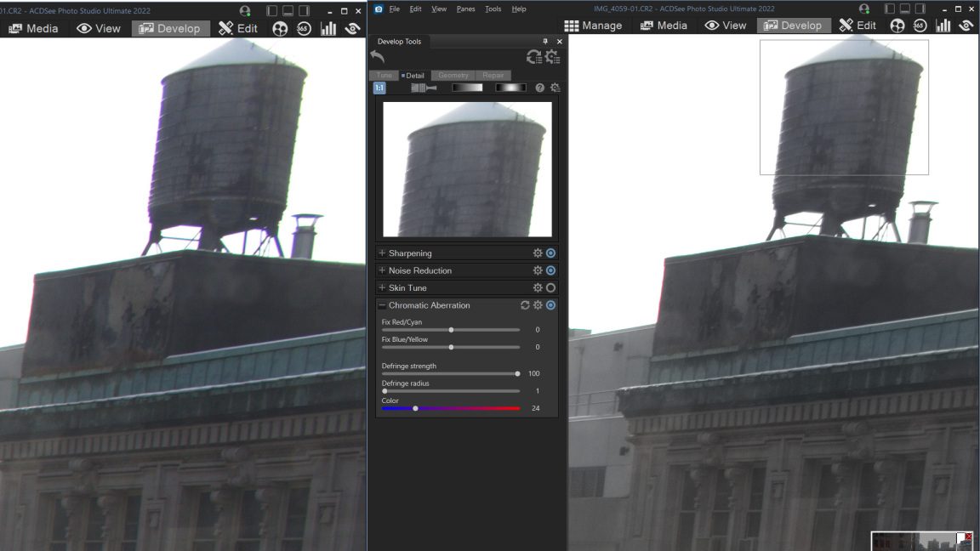Pin the Develop Tools panel

click(545, 42)
